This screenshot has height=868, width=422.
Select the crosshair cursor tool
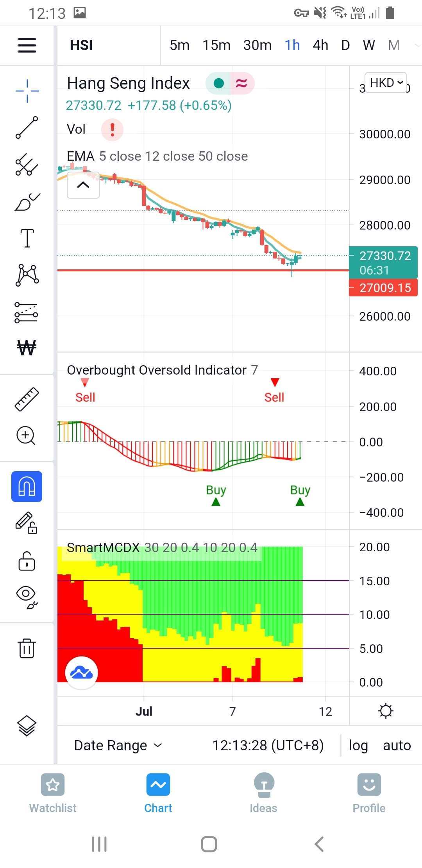coord(27,91)
